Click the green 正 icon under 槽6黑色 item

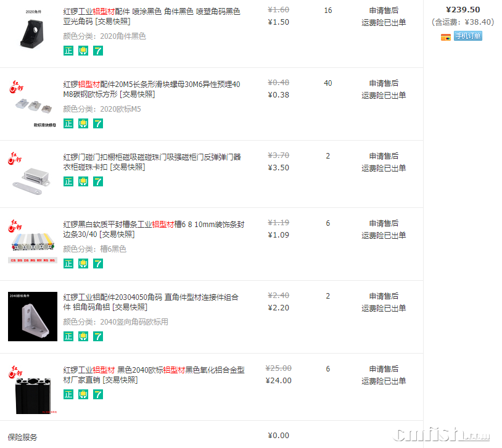(68, 263)
